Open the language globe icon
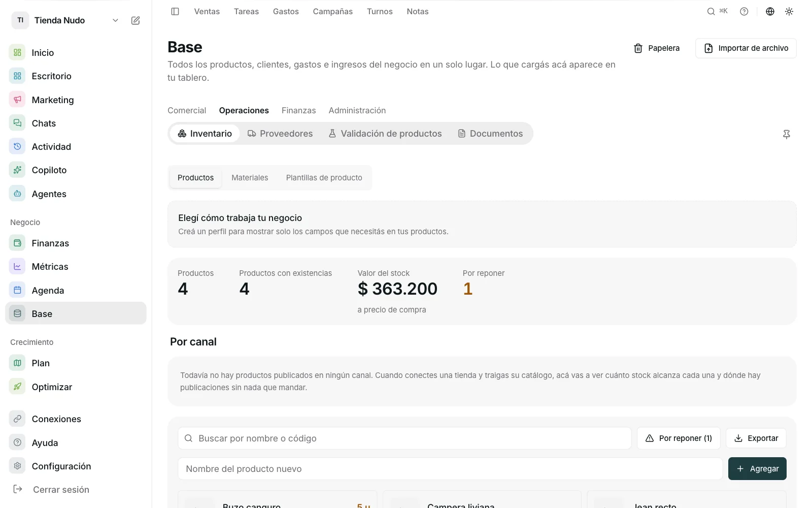Viewport: 812px width, 508px height. 770,11
